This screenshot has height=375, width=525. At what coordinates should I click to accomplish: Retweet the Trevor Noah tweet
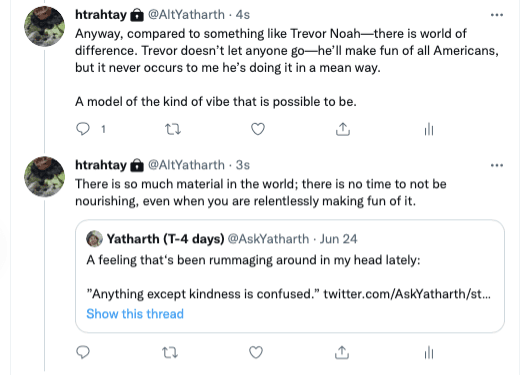173,129
